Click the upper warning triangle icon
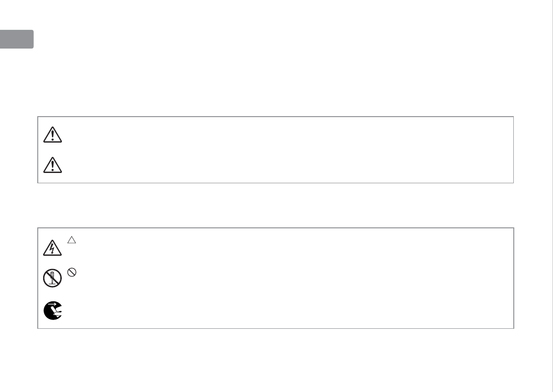This screenshot has width=553, height=392. coord(52,135)
